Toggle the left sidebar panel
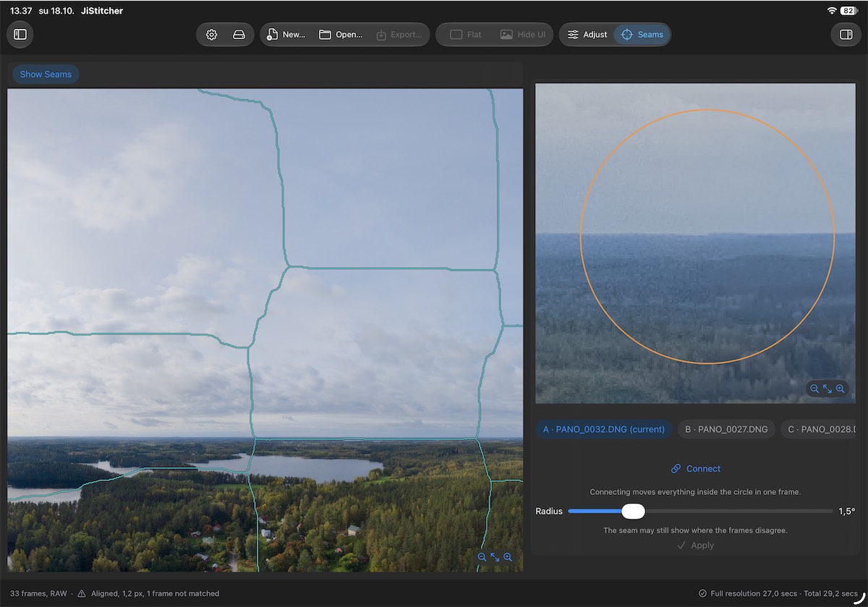The image size is (868, 607). pyautogui.click(x=20, y=34)
